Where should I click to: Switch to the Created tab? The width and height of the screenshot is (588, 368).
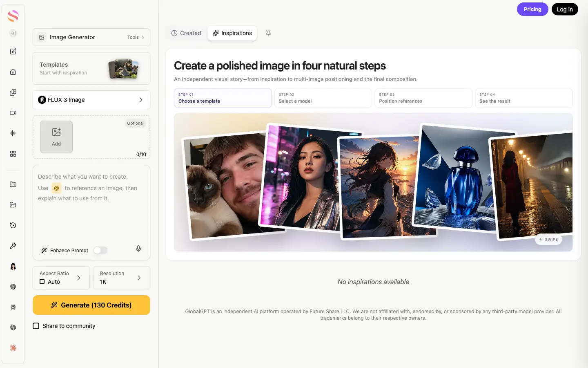pyautogui.click(x=186, y=33)
